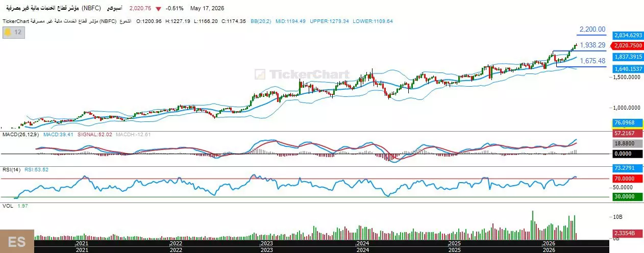
Task: Click the RSI 70.0000 overbought level tag
Action: tap(627, 179)
